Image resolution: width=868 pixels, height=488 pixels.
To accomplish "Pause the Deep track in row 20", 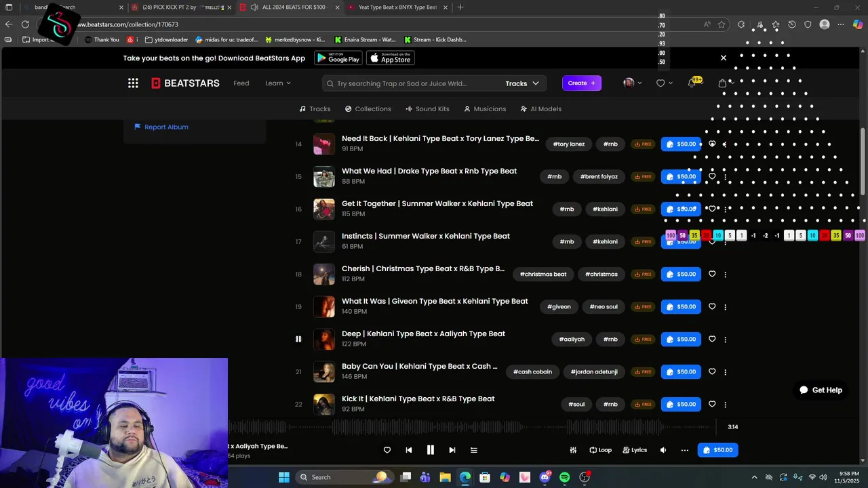I will [298, 339].
